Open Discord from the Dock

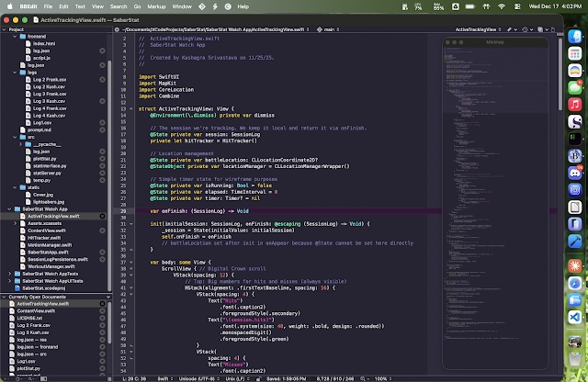(x=573, y=172)
